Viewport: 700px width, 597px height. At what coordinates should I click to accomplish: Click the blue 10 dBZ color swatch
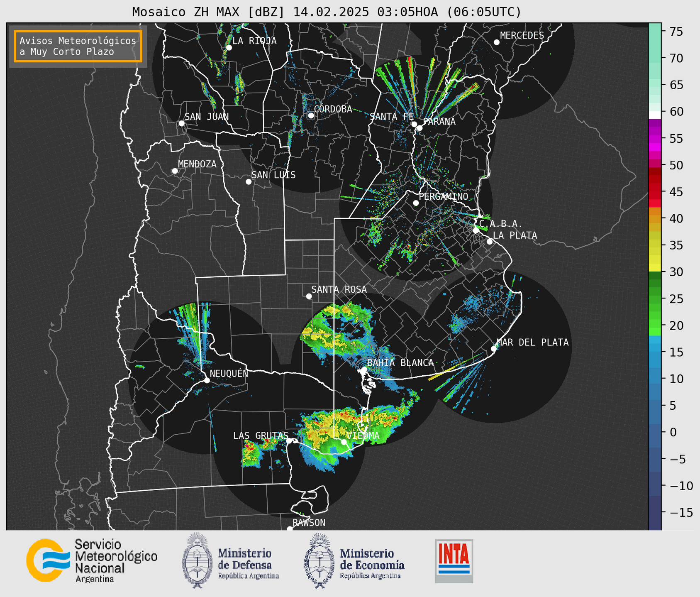tap(655, 379)
